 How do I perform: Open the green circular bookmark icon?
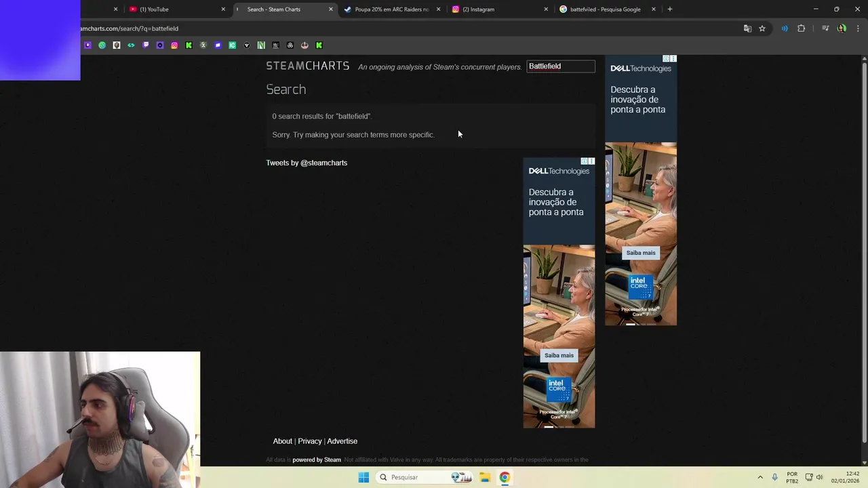tap(102, 45)
